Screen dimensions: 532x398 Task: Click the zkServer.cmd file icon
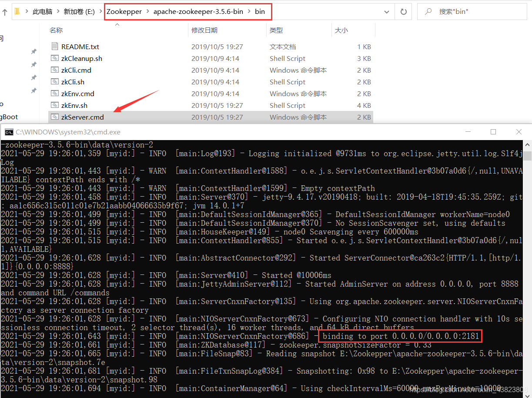54,117
